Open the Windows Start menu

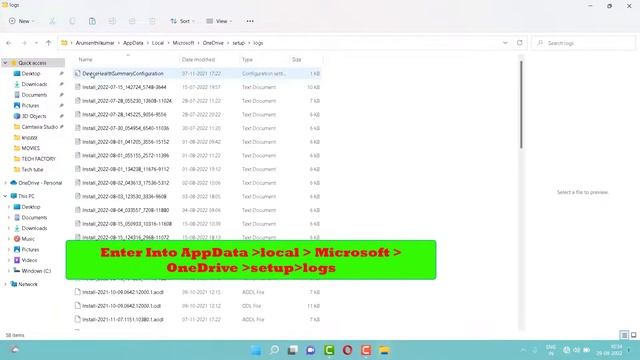256,350
